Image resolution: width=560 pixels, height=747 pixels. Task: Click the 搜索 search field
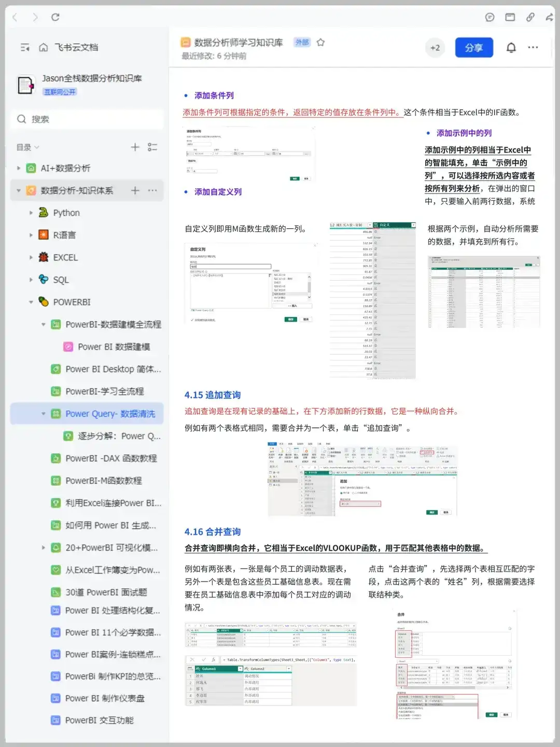[x=87, y=119]
